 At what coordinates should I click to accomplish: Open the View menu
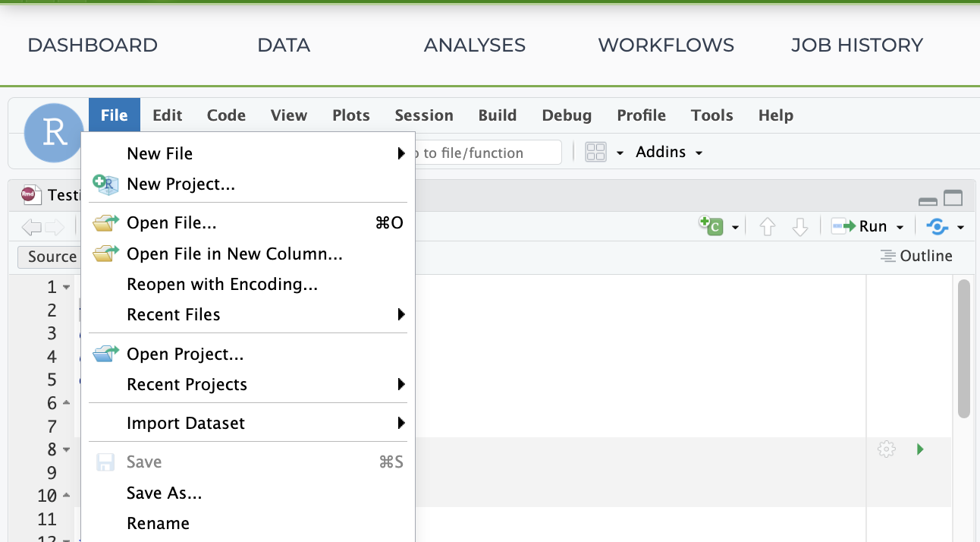point(289,115)
